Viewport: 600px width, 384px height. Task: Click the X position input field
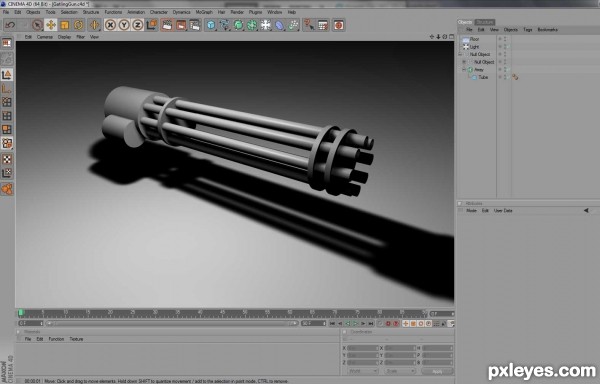click(x=363, y=348)
